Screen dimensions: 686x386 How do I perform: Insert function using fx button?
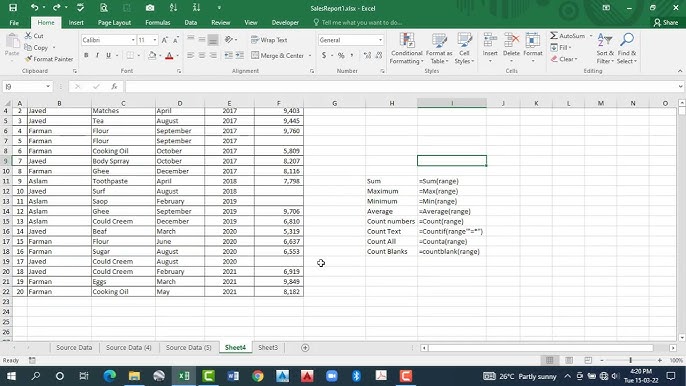(114, 87)
